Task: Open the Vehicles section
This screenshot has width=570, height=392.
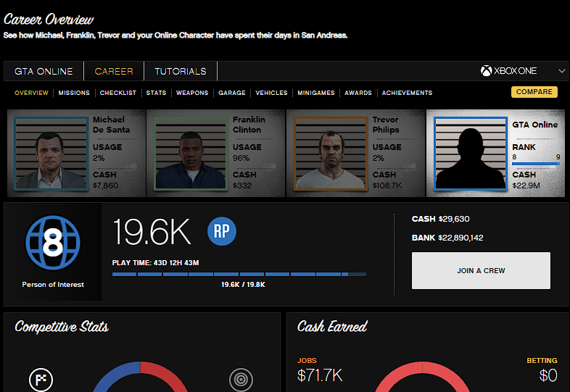Action: point(271,93)
